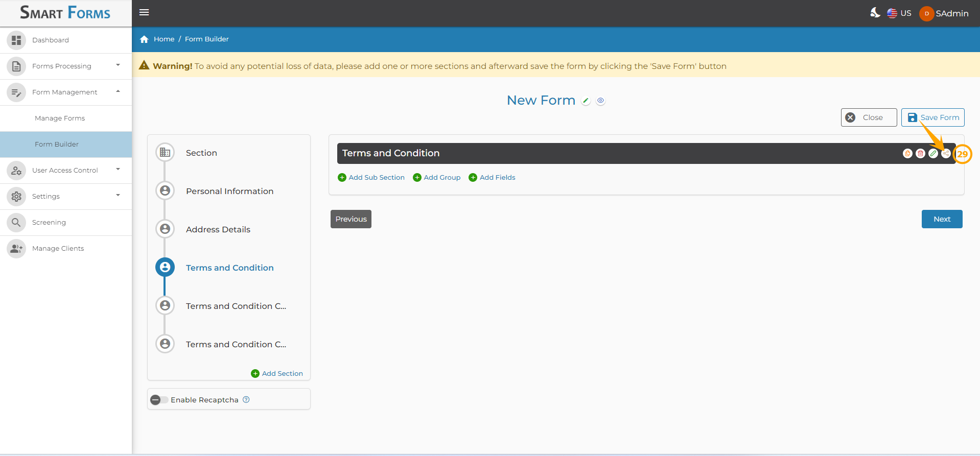Open the Dashboard menu item
The image size is (980, 456).
click(66, 40)
